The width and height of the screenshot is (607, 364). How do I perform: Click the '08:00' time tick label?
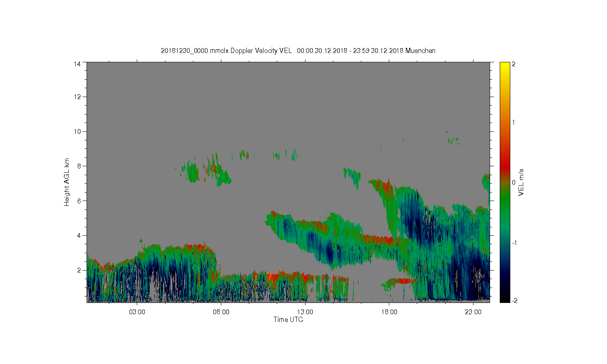point(221,312)
